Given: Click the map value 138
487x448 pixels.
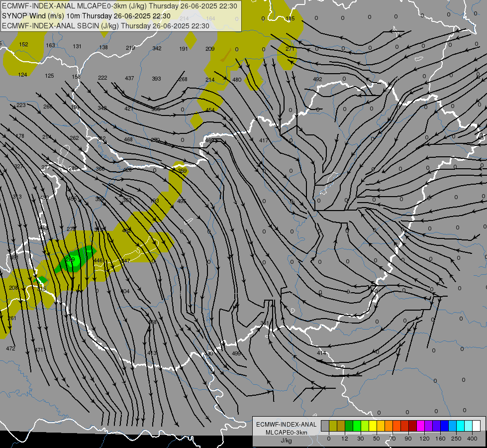Looking at the screenshot, I should (103, 47).
